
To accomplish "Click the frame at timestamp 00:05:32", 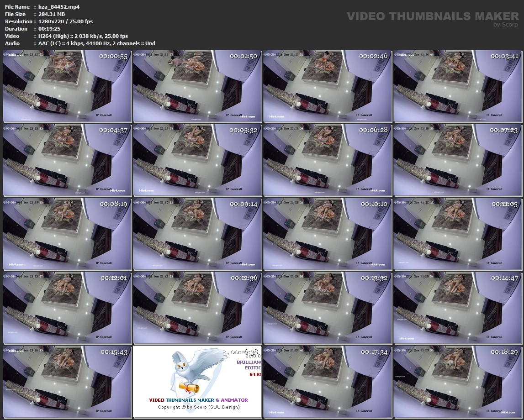I will click(x=197, y=160).
